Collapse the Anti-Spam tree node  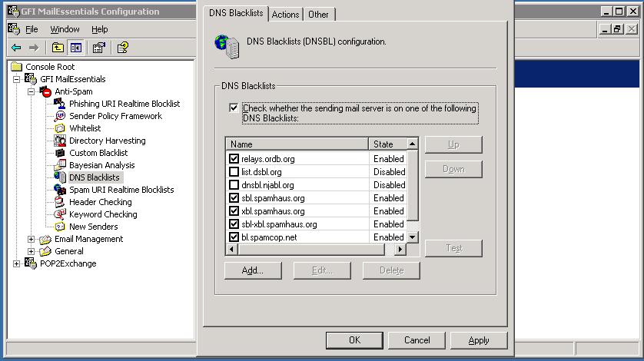(32, 91)
